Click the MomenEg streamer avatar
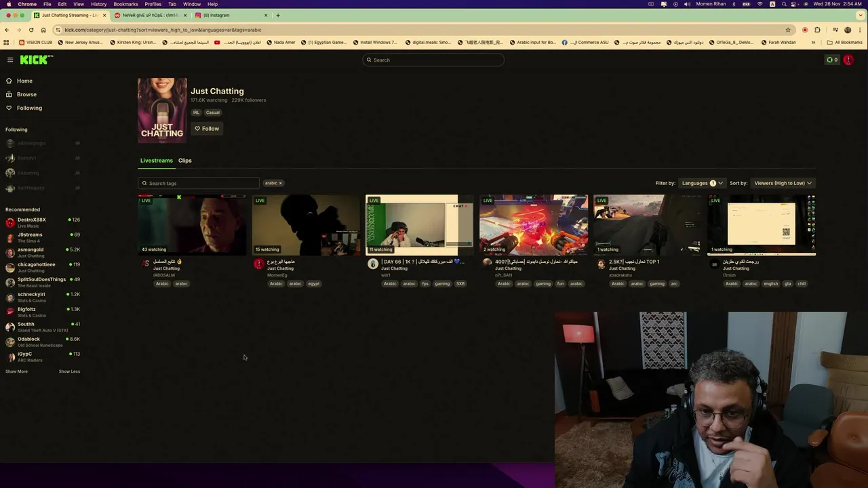Screen dimensions: 868x488 point(259,264)
